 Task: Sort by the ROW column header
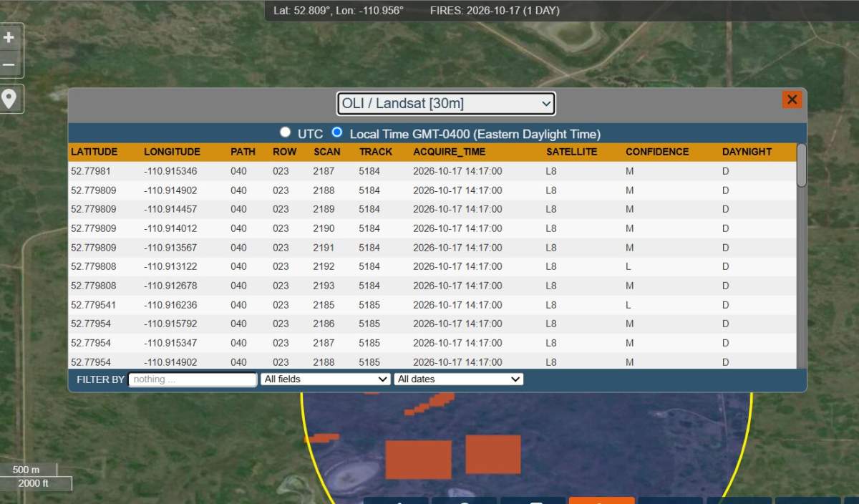point(284,152)
